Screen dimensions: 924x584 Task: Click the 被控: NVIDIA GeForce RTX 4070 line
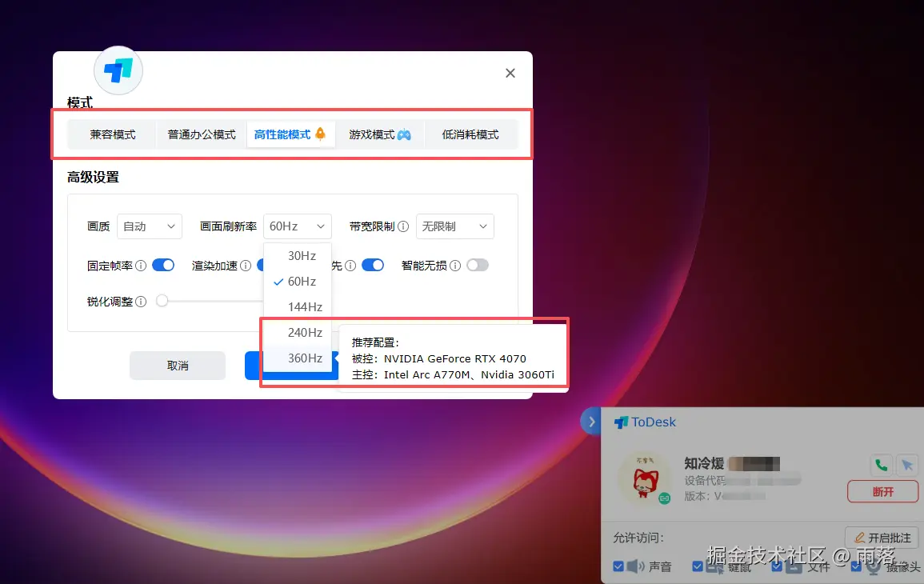coord(439,358)
